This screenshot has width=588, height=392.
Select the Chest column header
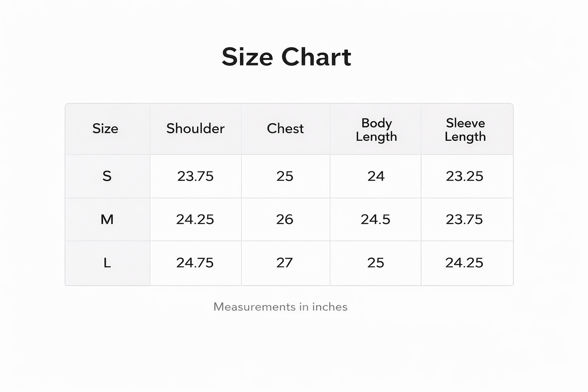[285, 129]
